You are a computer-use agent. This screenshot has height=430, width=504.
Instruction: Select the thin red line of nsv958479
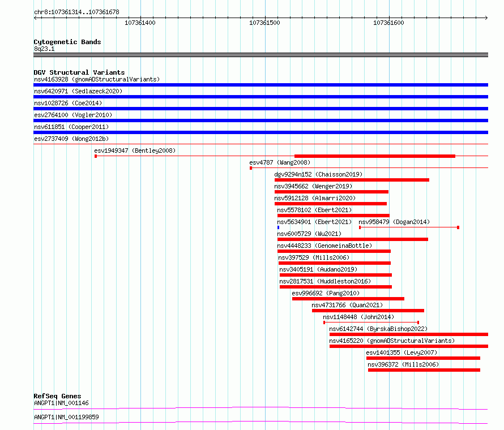pos(409,227)
